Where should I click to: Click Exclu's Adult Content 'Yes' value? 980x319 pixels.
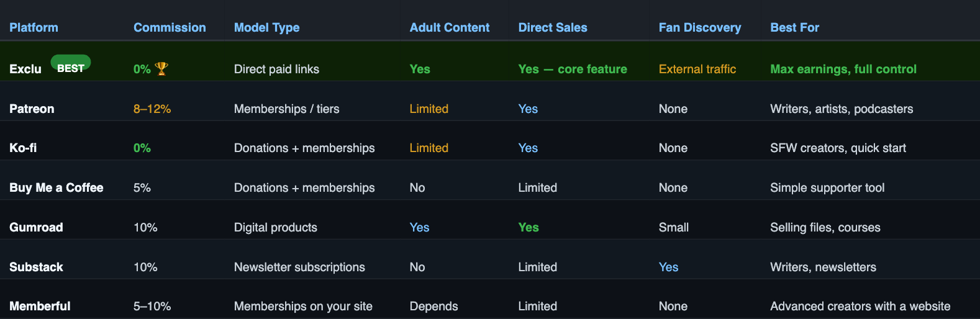[420, 69]
